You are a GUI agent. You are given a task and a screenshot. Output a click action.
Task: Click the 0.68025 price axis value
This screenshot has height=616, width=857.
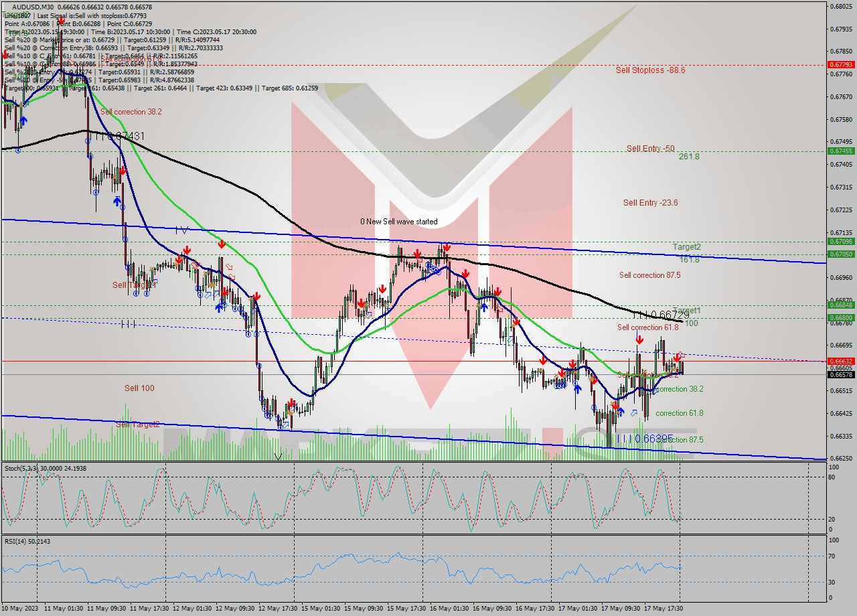(x=841, y=7)
